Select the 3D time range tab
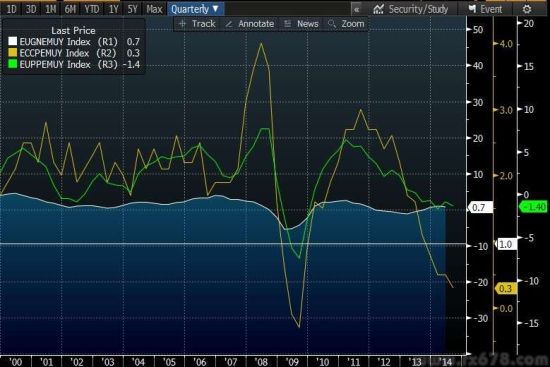Image resolution: width=550 pixels, height=367 pixels. pyautogui.click(x=31, y=9)
